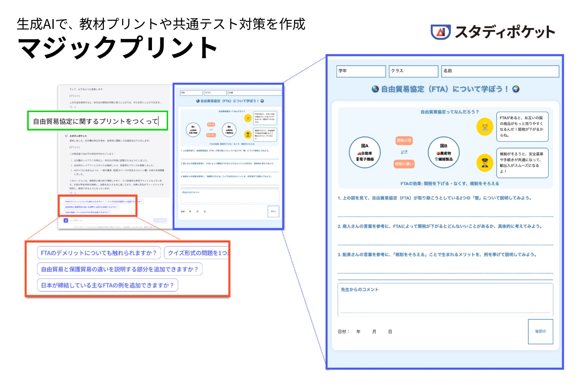Copy the second AI message using its copy icon

[71, 193]
